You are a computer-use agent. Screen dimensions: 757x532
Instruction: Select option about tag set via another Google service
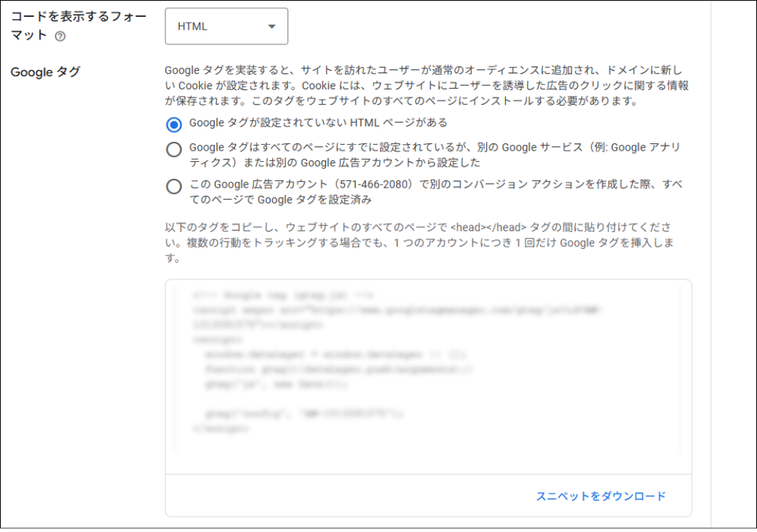point(174,149)
